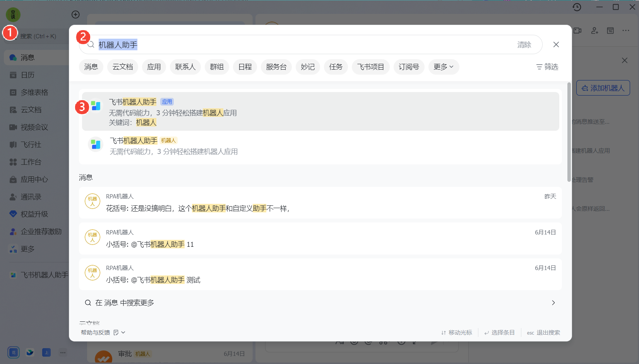Click the search input field with 机器人助手
Screen dimensions: 639x364
[x=302, y=45]
